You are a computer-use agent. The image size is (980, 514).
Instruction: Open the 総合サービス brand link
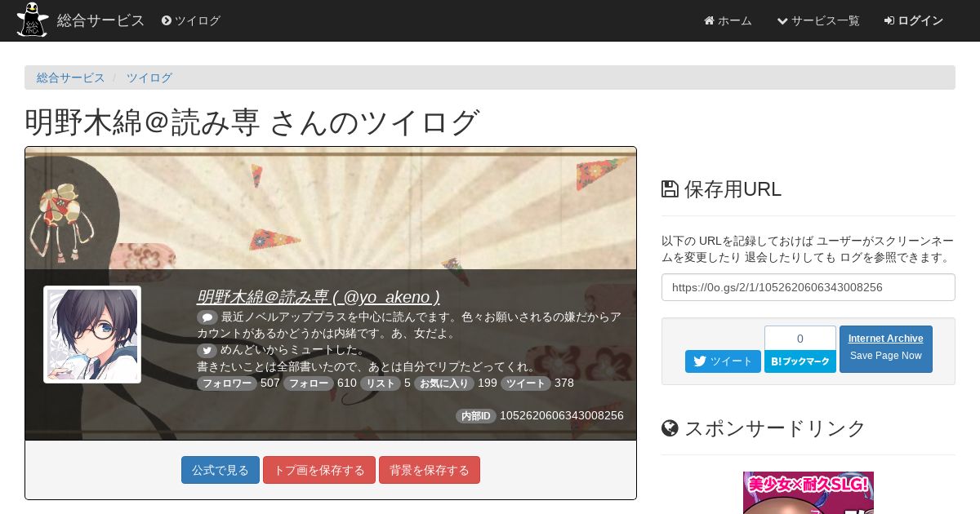100,20
